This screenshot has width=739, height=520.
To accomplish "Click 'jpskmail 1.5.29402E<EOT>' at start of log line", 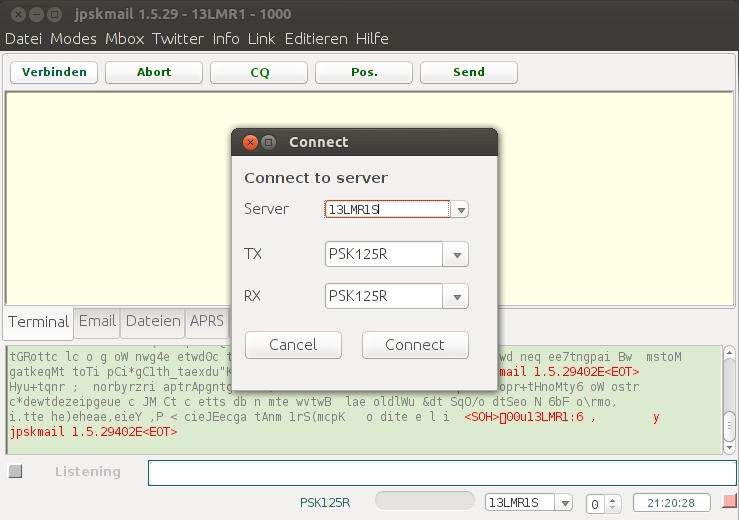I will tap(93, 432).
